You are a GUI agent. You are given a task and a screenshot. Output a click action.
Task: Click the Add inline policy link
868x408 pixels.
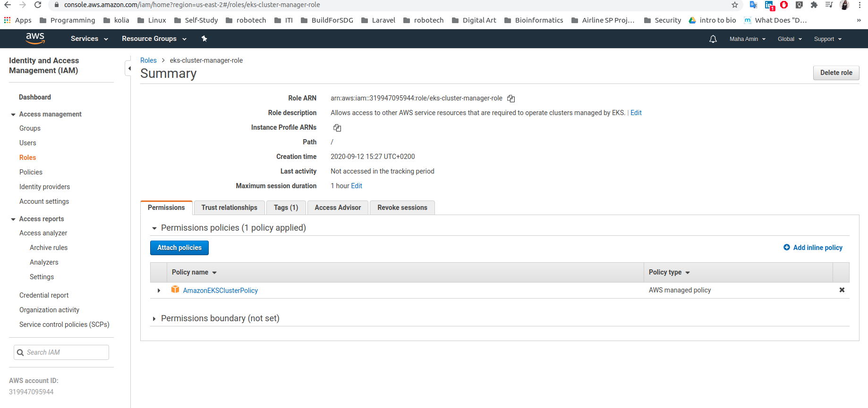[817, 248]
